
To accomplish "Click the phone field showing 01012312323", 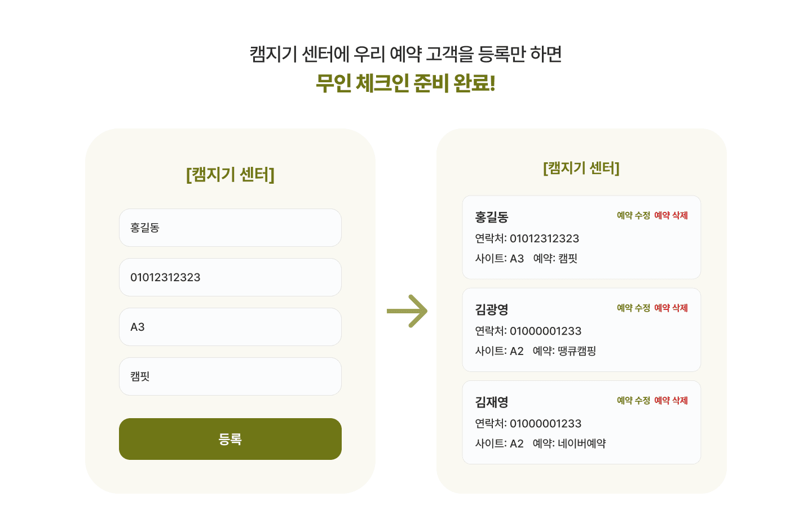I will pos(230,277).
